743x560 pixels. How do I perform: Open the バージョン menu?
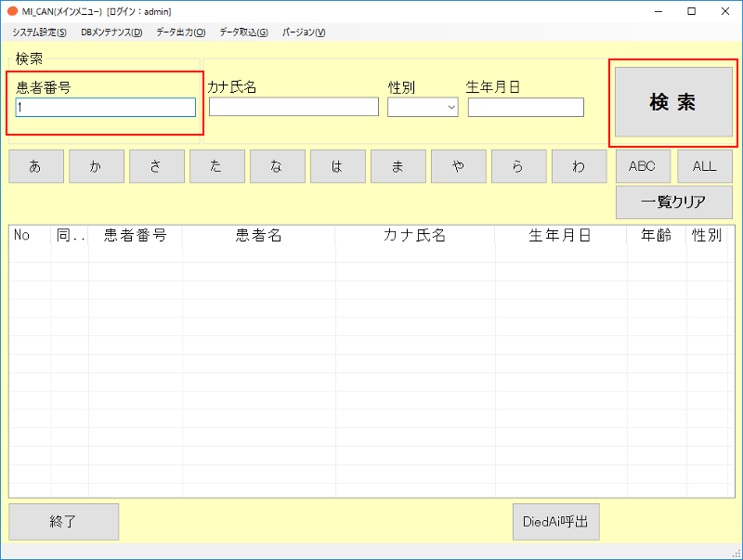304,33
